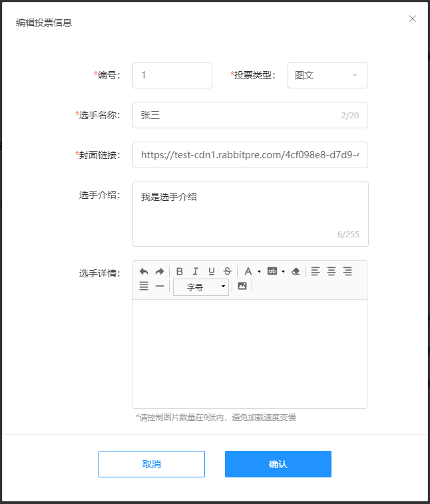This screenshot has height=504, width=430.
Task: Undo the last edit in the rich text editor
Action: (x=144, y=271)
